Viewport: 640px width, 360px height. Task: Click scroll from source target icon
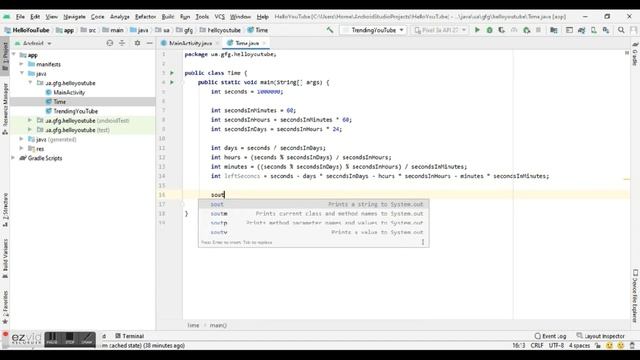point(109,43)
